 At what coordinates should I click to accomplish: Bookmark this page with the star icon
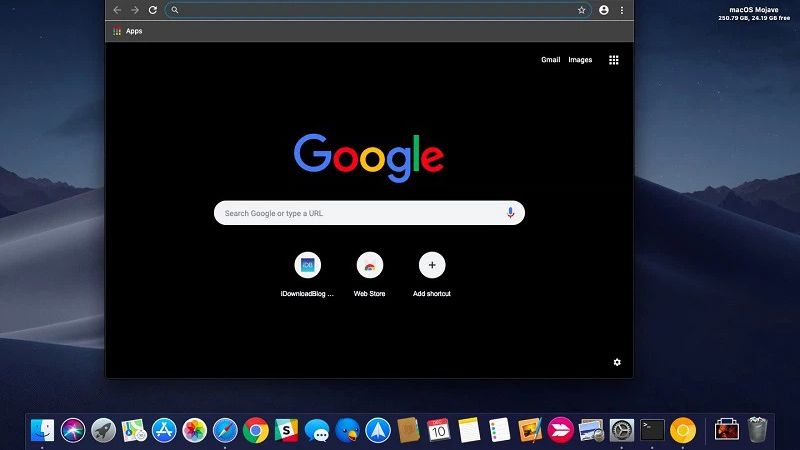click(x=581, y=10)
